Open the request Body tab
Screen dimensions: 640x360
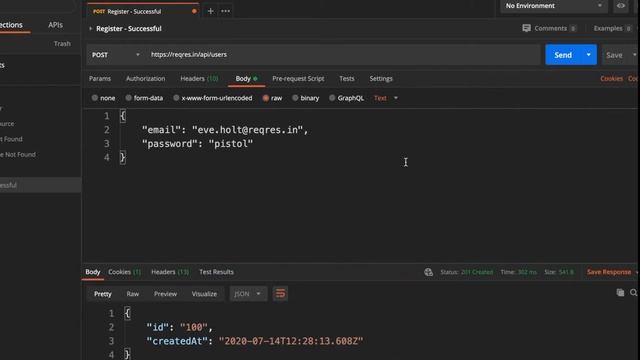[246, 78]
